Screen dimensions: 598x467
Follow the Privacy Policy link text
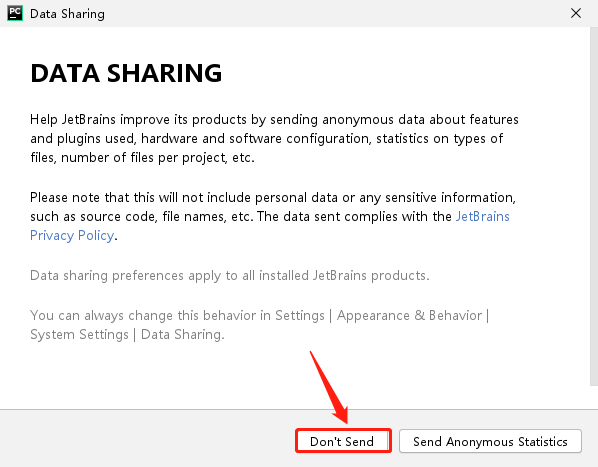coord(72,236)
